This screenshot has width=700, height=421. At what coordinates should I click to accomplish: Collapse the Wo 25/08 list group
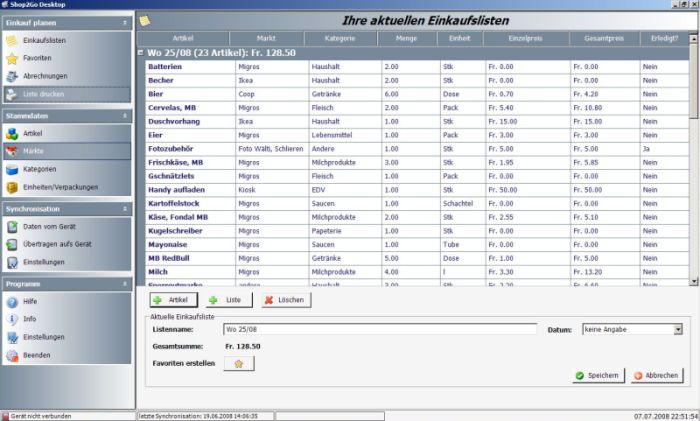click(x=141, y=52)
